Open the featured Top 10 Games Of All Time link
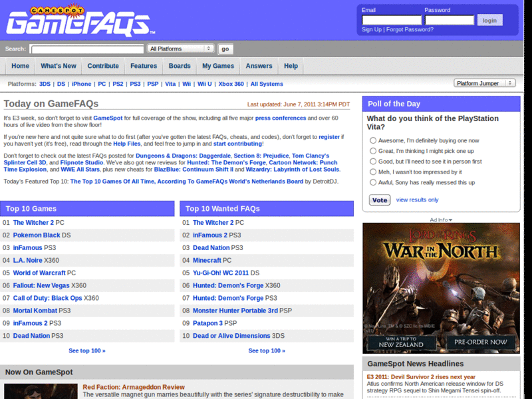This screenshot has height=399, width=532. click(187, 182)
